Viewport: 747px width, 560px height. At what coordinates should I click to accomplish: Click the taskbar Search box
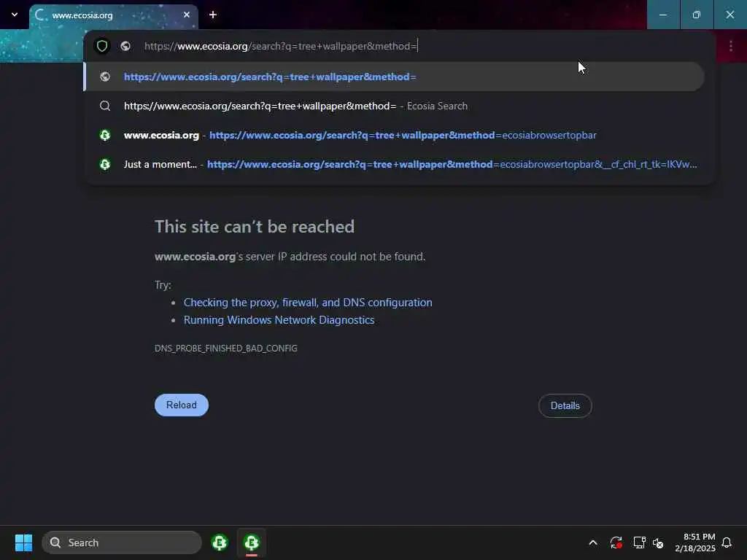click(122, 542)
